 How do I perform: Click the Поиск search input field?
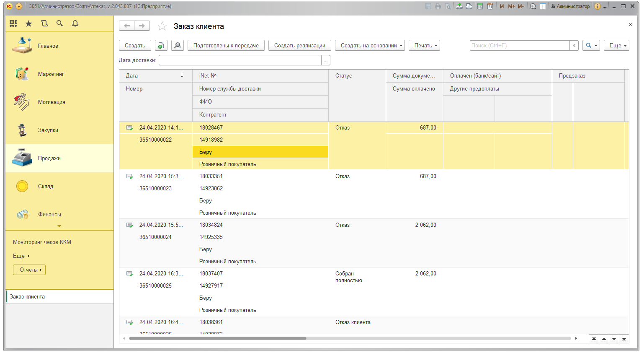pyautogui.click(x=519, y=46)
